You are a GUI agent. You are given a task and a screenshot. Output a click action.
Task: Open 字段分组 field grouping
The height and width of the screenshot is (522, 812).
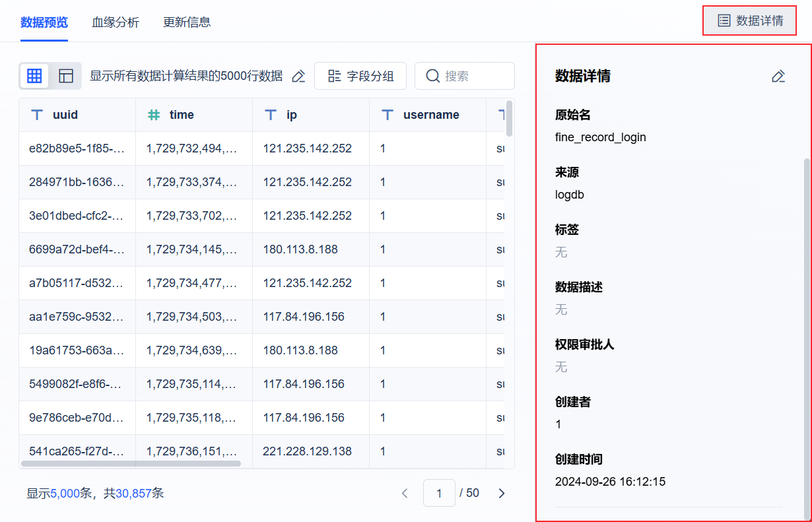click(360, 76)
